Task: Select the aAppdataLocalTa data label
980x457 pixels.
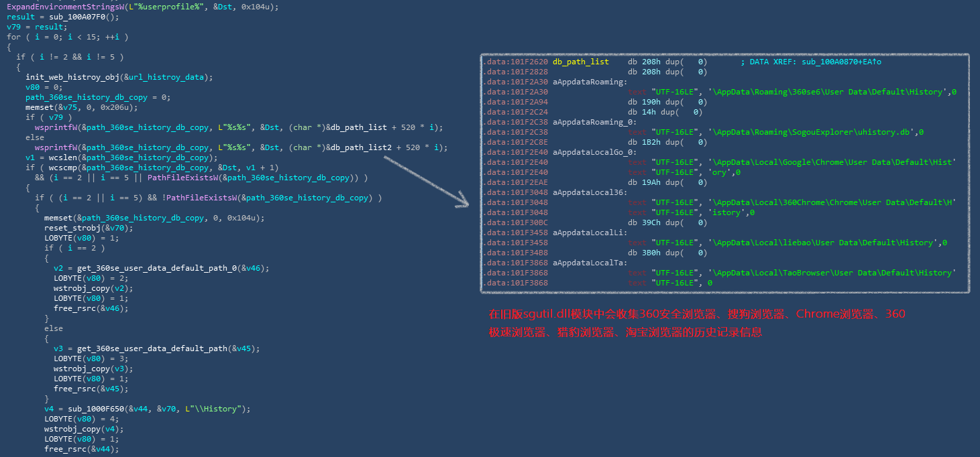Action: pos(590,263)
